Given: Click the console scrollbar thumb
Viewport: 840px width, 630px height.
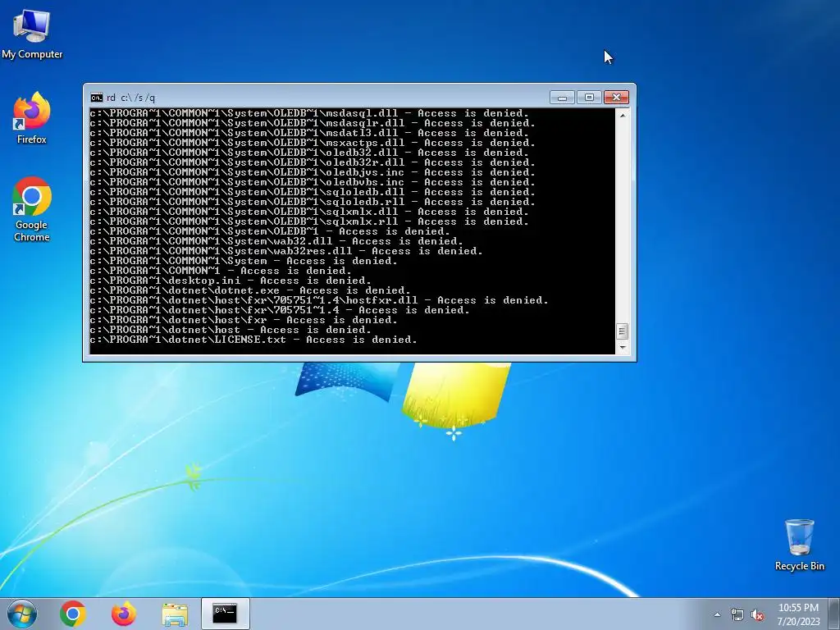Looking at the screenshot, I should pyautogui.click(x=622, y=331).
